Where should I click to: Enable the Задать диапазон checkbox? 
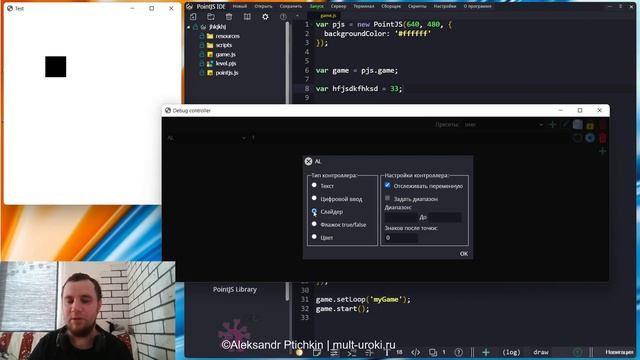[387, 198]
